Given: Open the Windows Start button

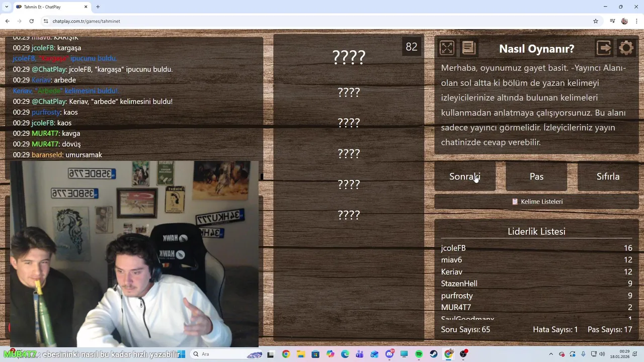Looking at the screenshot, I should click(182, 354).
